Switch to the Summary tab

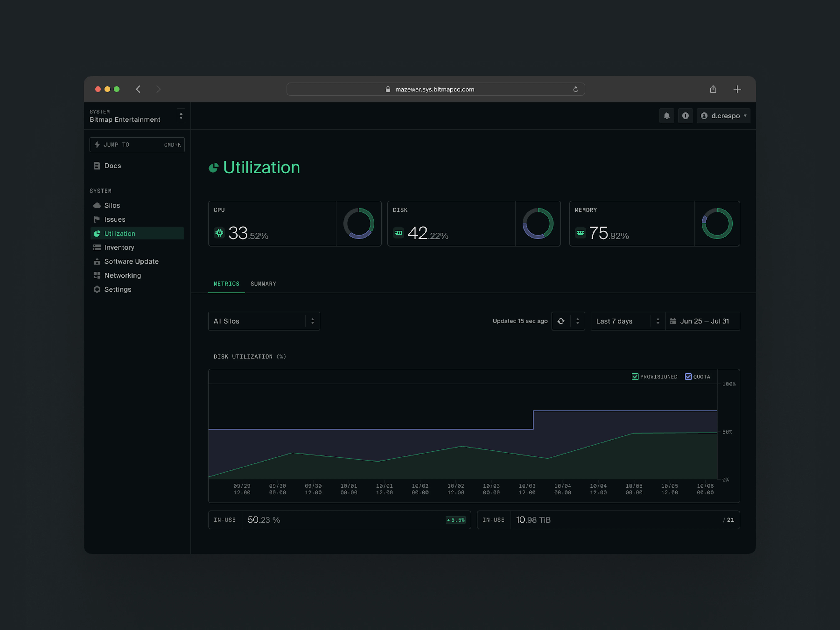[x=263, y=284]
